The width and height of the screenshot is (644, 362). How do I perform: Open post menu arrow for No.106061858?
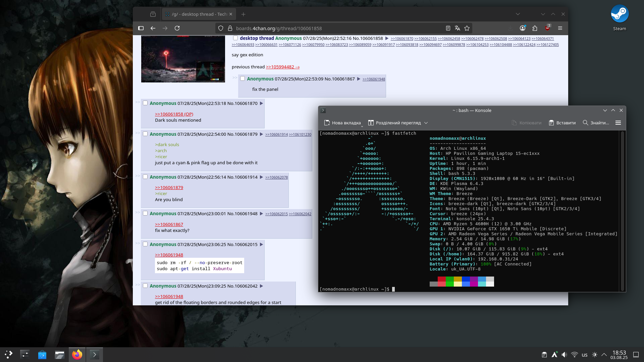(387, 38)
